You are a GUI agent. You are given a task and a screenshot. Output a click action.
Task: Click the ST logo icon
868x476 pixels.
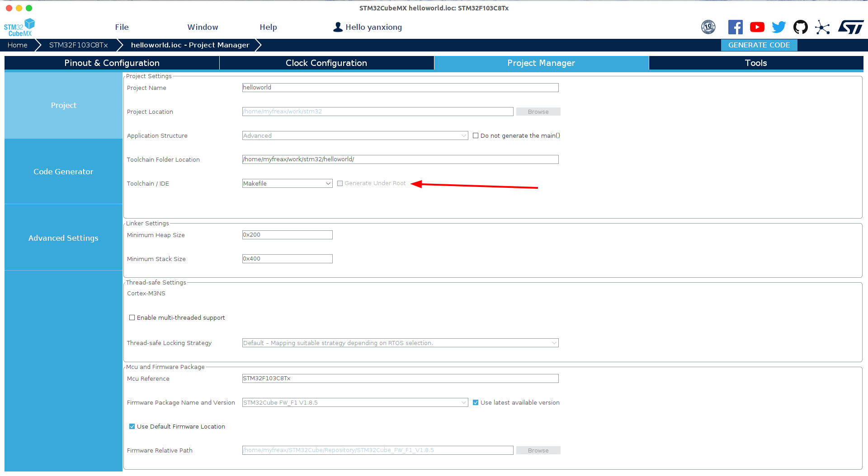tap(851, 27)
